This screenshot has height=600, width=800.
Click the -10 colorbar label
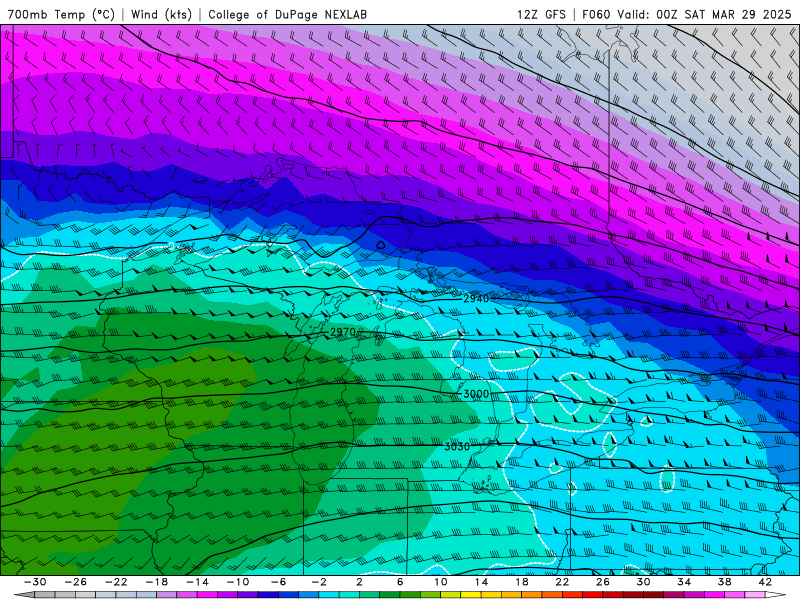click(238, 582)
